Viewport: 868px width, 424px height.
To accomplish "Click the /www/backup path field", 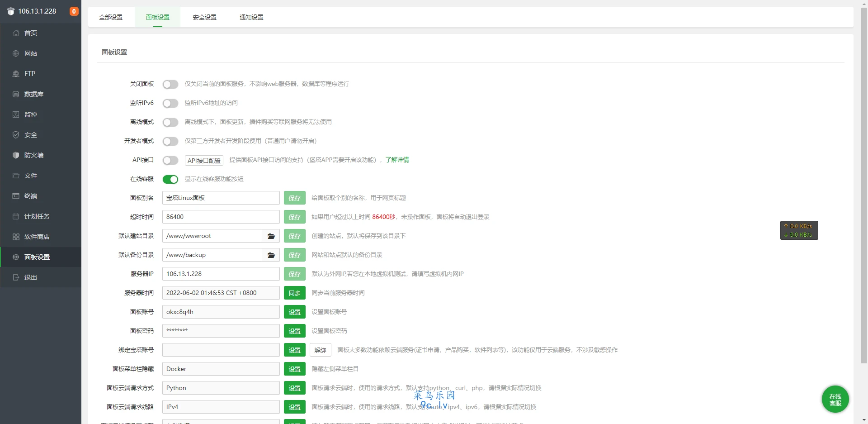I will pyautogui.click(x=212, y=255).
